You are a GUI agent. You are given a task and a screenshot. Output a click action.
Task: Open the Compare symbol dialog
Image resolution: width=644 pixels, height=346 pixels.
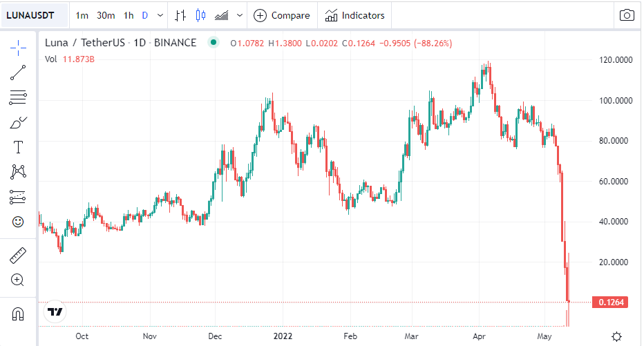pos(282,16)
